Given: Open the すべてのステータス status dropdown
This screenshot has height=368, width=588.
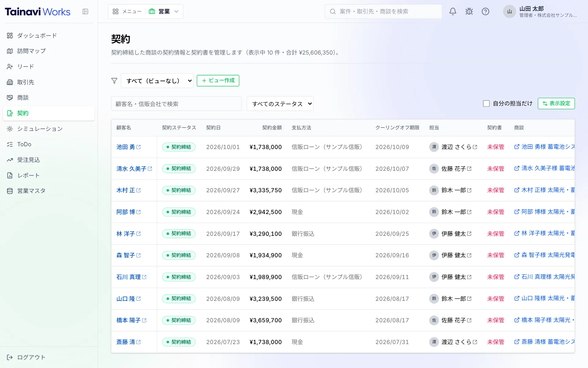Looking at the screenshot, I should click(280, 104).
